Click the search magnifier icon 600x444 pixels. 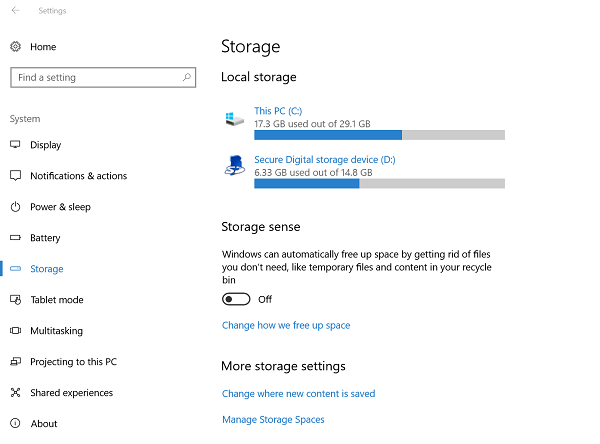[x=187, y=77]
